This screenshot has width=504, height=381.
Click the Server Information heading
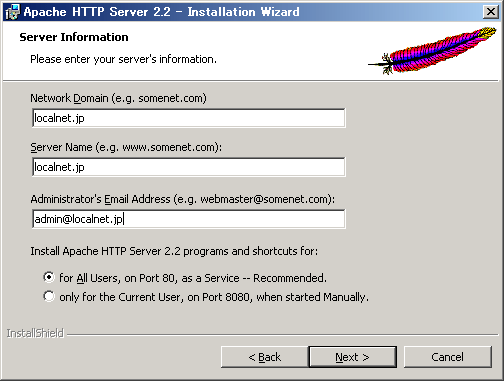74,37
